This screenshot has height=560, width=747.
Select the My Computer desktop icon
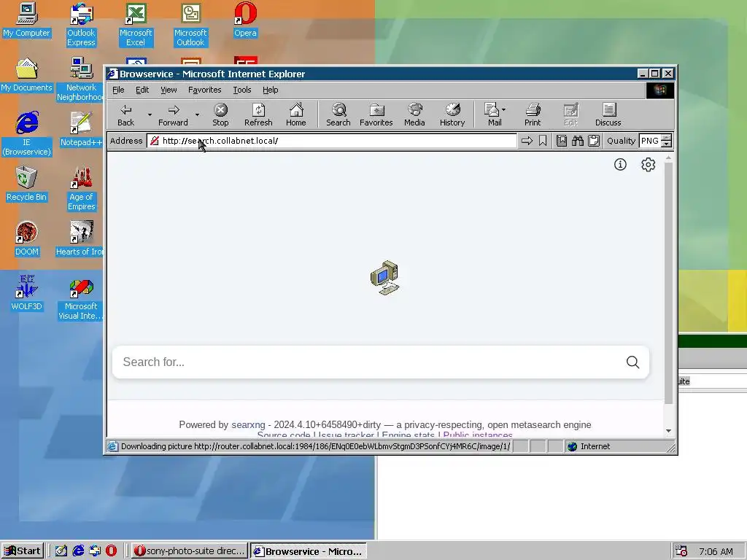[x=27, y=20]
